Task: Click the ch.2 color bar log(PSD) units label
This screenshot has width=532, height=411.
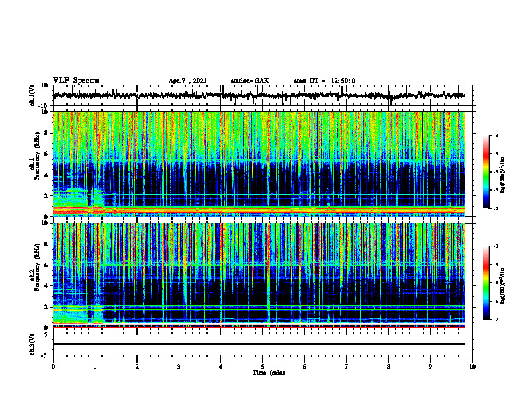Action: [503, 285]
